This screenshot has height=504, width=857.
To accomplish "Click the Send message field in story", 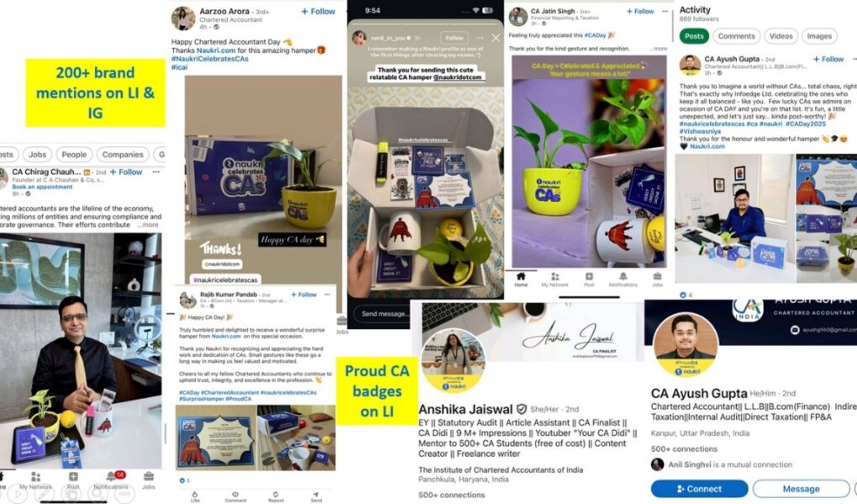I will coord(384,314).
